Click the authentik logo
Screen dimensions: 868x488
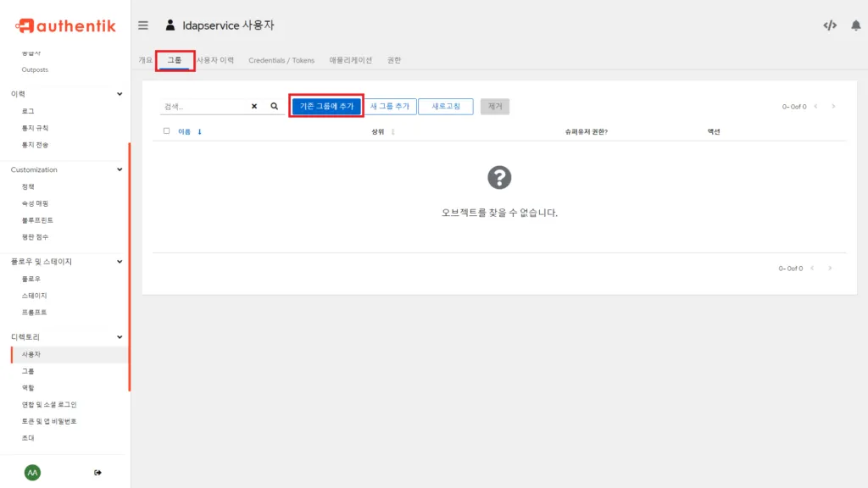point(66,25)
